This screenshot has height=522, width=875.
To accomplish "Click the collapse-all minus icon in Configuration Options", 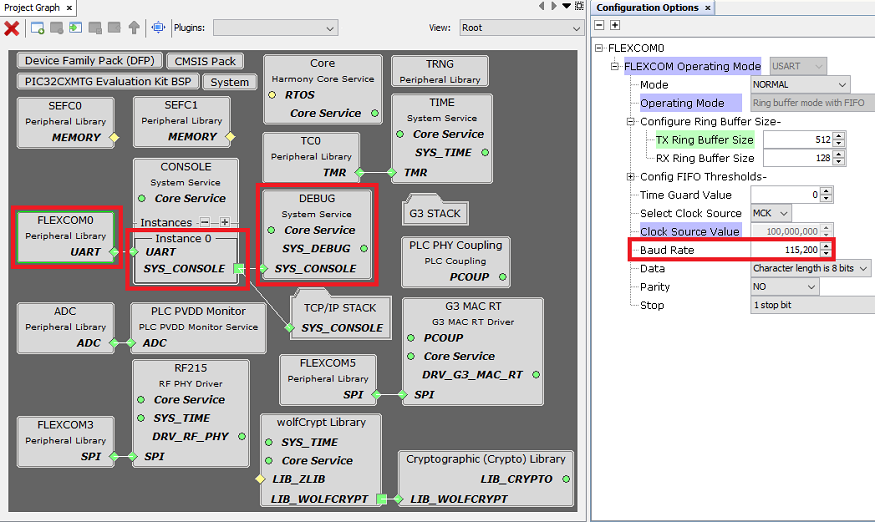I will point(599,25).
